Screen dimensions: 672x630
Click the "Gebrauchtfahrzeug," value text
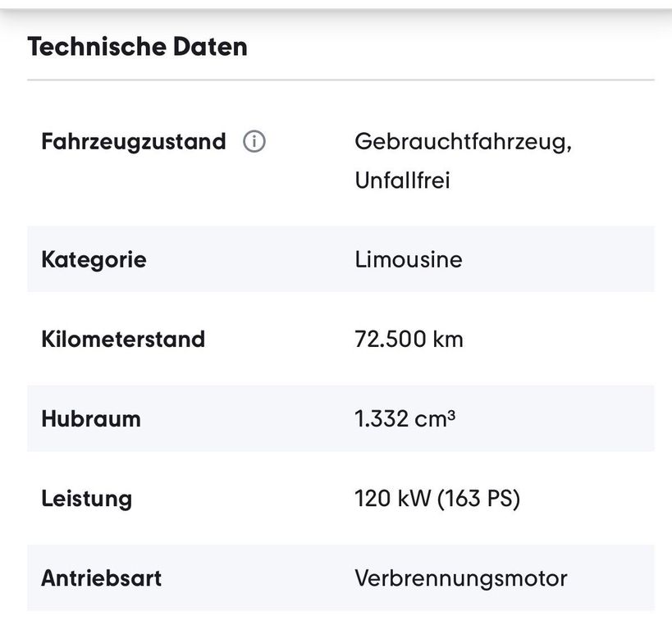click(463, 141)
